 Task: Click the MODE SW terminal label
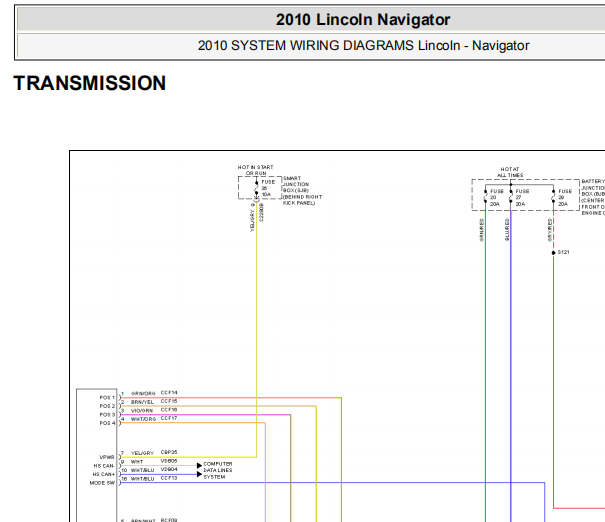pos(102,483)
